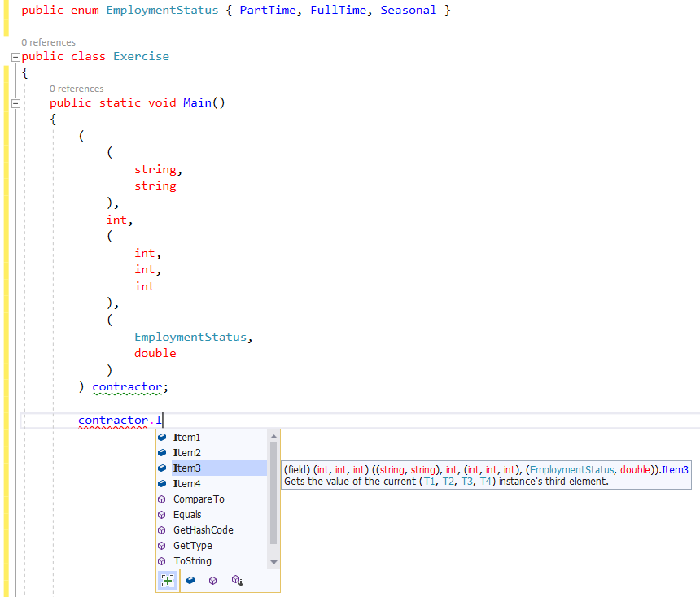Collapse the Main method outlining region
Viewport: 700px width, 597px height.
[15, 103]
